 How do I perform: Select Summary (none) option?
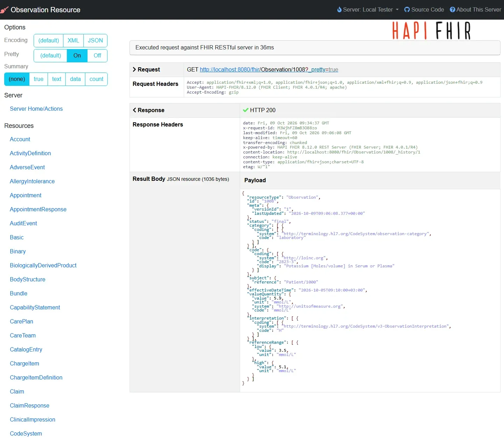[x=17, y=79]
